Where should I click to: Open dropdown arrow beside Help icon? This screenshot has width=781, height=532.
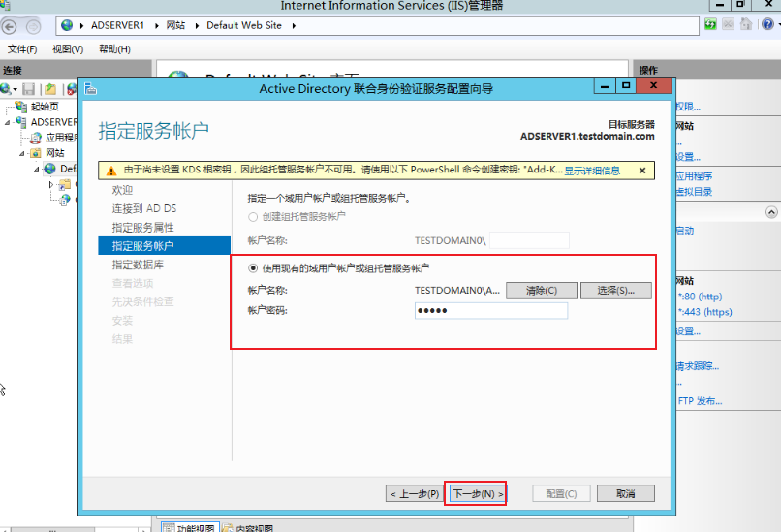[x=778, y=24]
